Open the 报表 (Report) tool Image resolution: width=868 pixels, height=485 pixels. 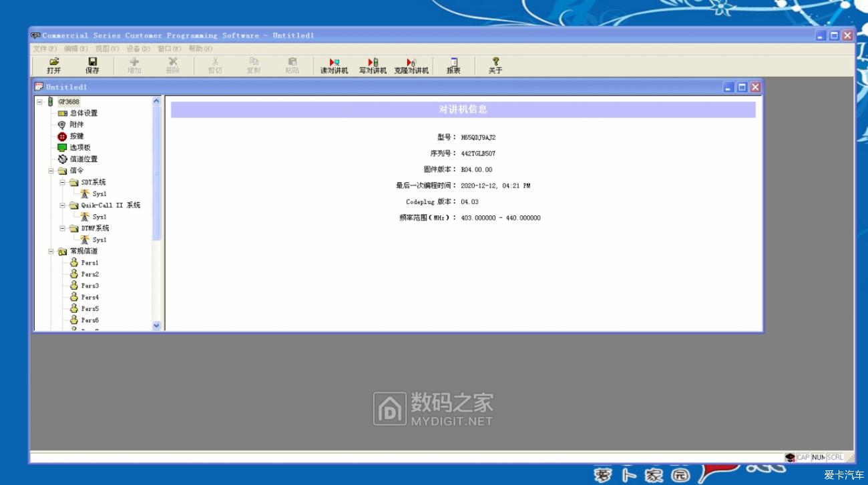(453, 65)
